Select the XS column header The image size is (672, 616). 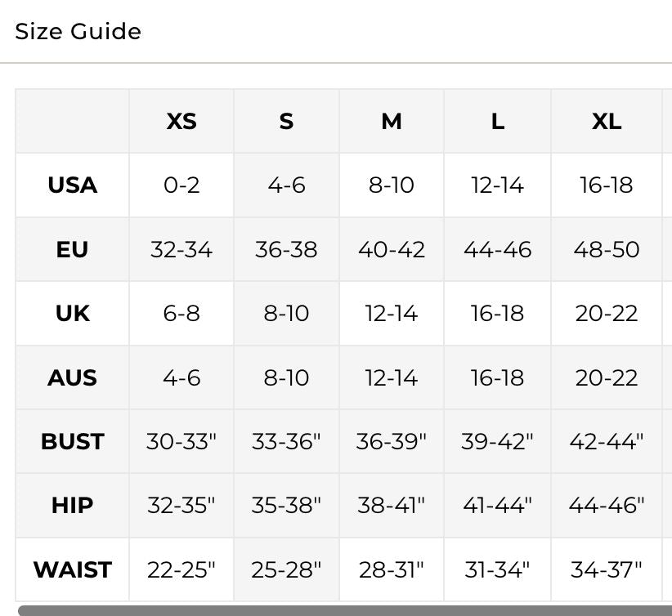[x=181, y=121]
